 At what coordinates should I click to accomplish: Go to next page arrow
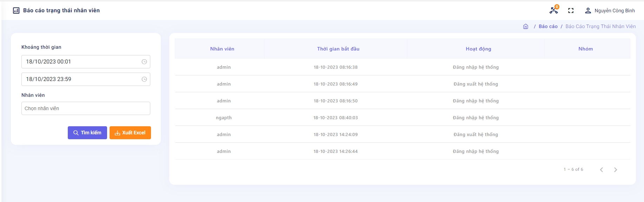click(616, 170)
